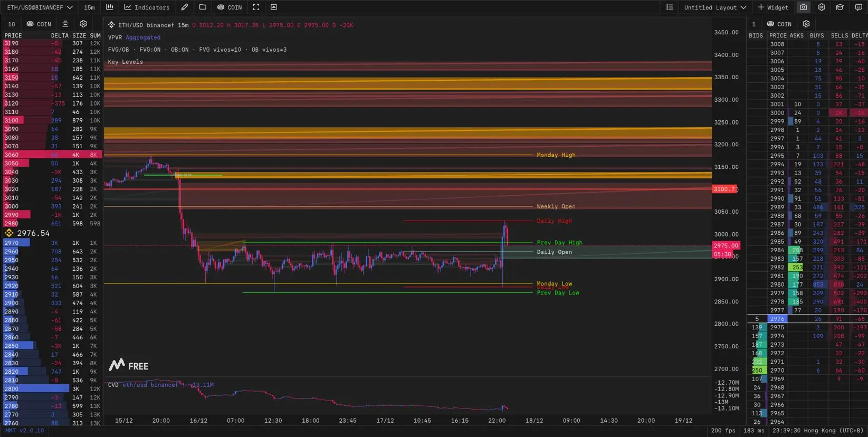868x437 pixels.
Task: Open the feedback chat smiley icon
Action: (x=859, y=7)
